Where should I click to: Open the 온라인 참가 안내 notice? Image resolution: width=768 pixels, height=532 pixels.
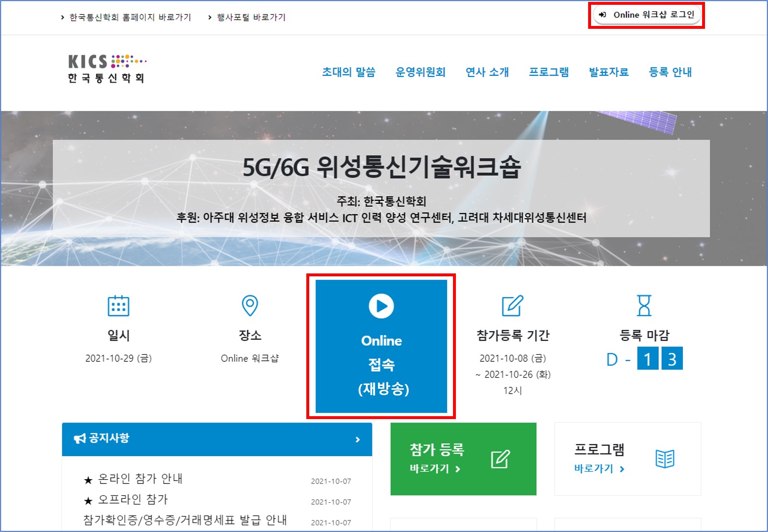[x=140, y=479]
